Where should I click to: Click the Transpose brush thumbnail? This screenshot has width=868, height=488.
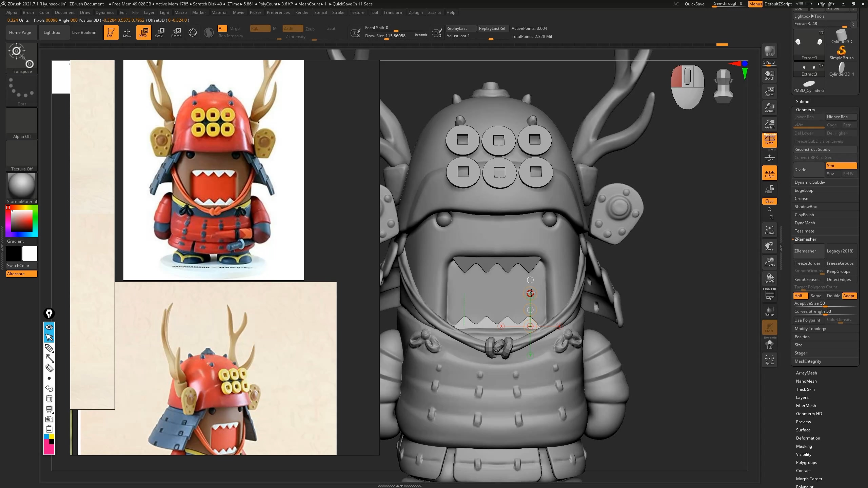[22, 56]
